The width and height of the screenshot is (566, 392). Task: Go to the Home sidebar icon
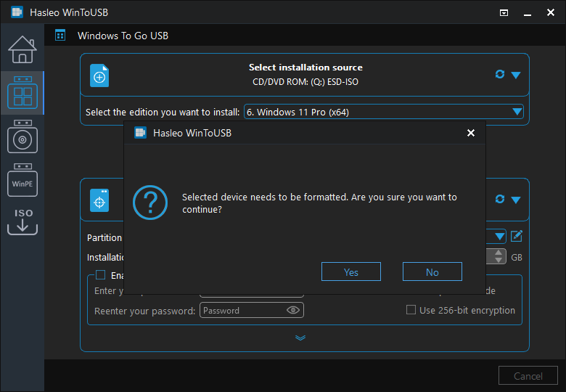pyautogui.click(x=22, y=49)
